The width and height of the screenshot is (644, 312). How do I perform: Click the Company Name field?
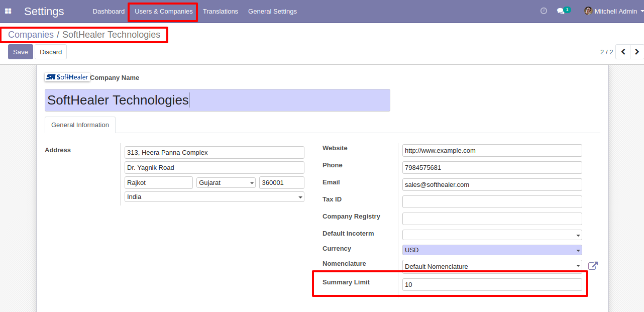pyautogui.click(x=218, y=100)
